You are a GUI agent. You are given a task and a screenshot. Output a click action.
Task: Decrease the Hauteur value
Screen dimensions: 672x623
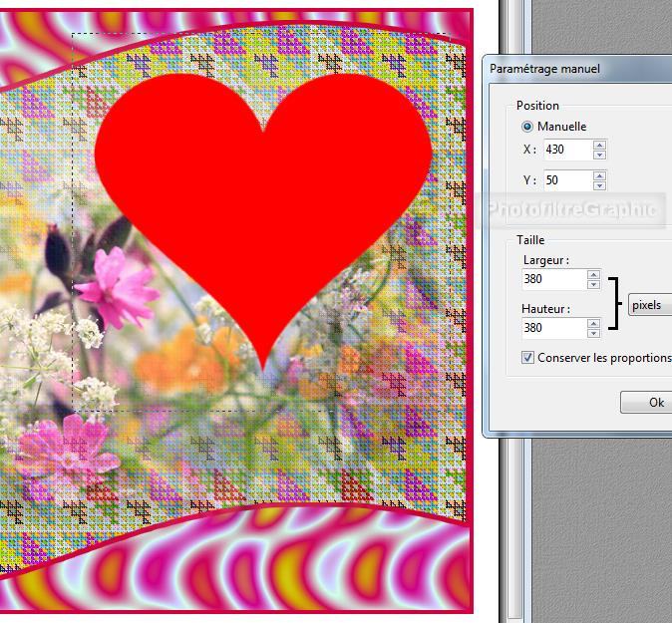[593, 333]
